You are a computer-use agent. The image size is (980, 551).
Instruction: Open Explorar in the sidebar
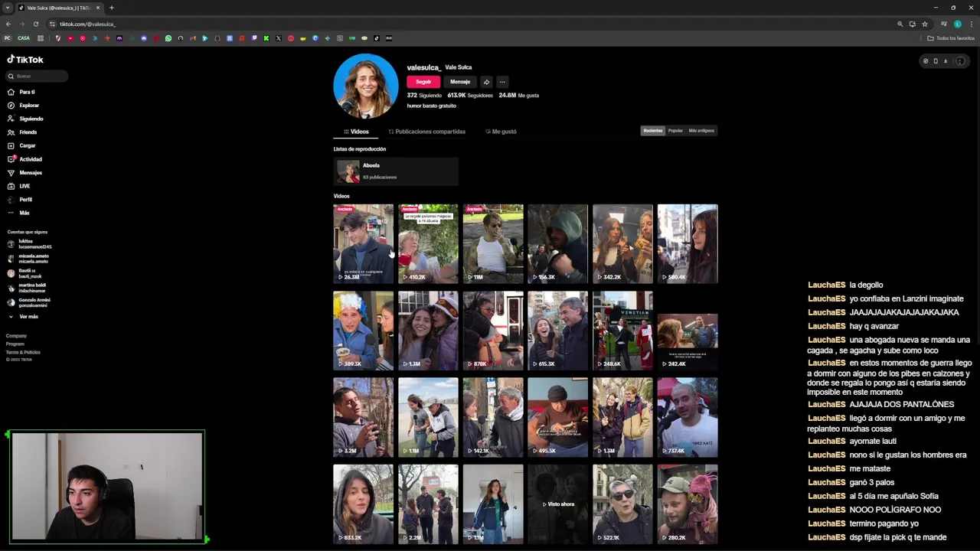pyautogui.click(x=24, y=106)
